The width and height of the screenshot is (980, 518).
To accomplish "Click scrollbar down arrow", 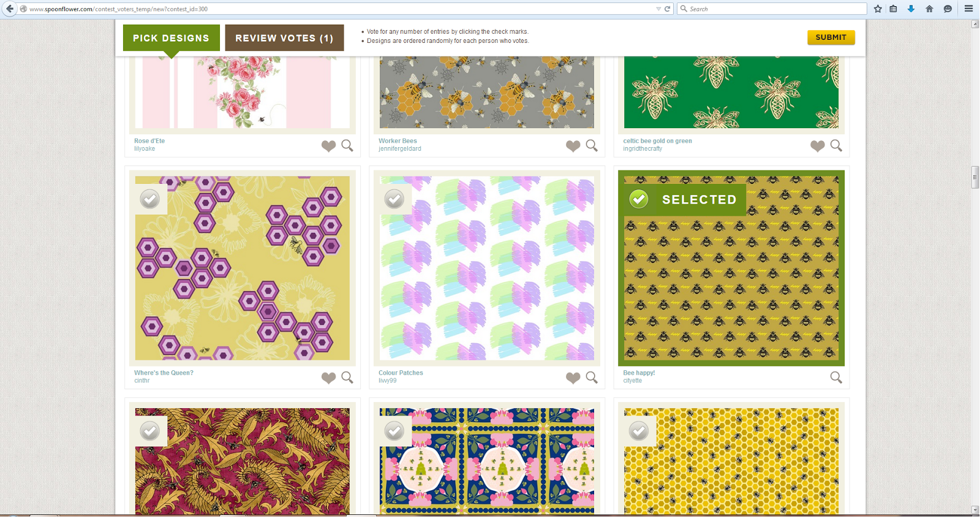I will coord(975,509).
